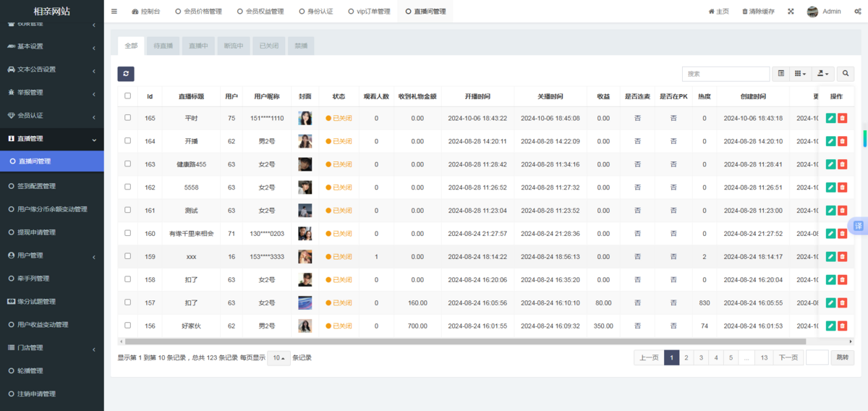Edit row 156 with green pencil icon
The image size is (868, 411).
tap(831, 326)
